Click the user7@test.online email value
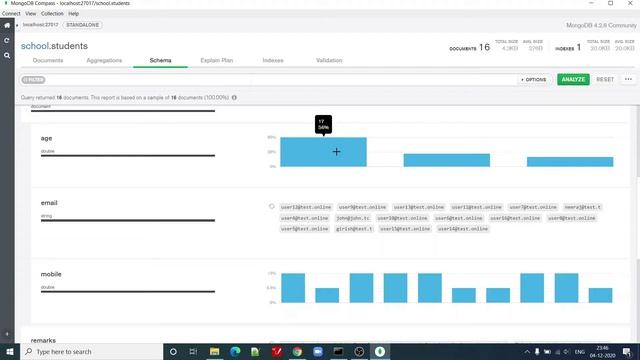This screenshot has height=360, width=640. click(x=533, y=207)
